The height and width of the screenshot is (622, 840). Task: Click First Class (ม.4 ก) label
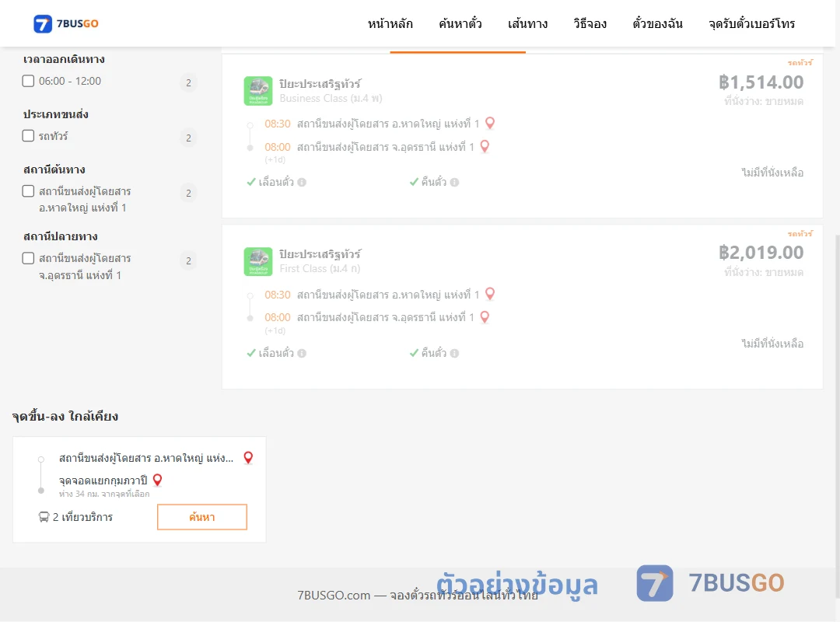pos(320,268)
